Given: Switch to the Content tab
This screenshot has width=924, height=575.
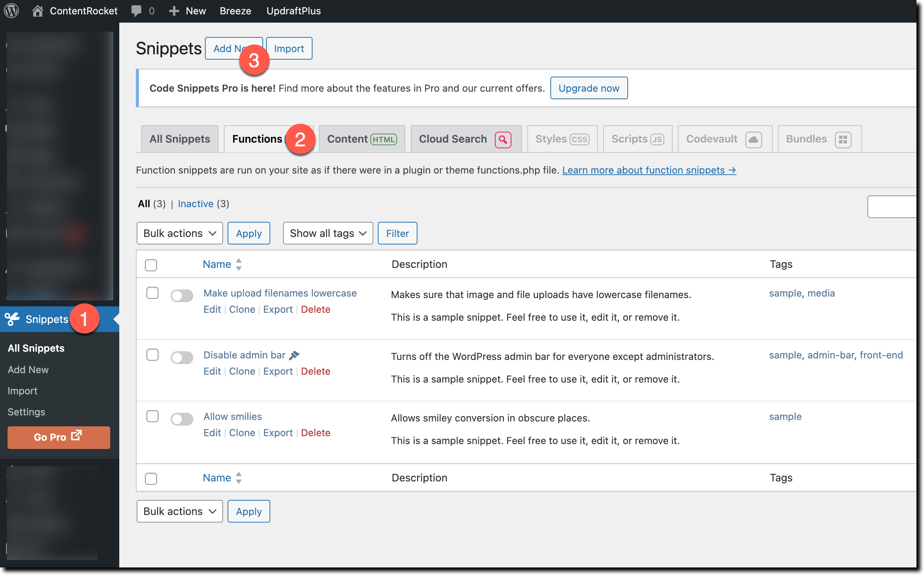Looking at the screenshot, I should [x=362, y=139].
